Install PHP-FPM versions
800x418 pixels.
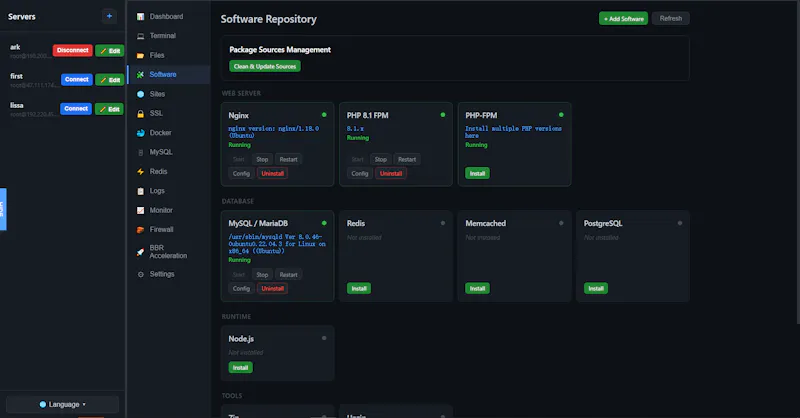click(x=477, y=174)
